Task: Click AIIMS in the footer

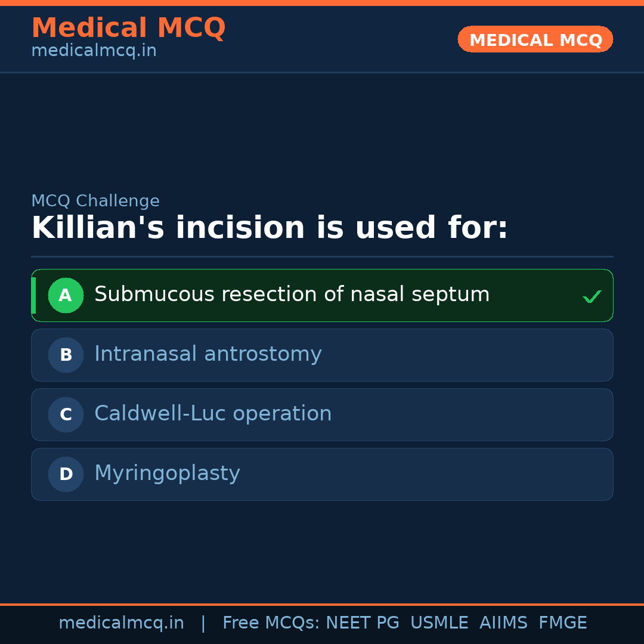Action: click(503, 623)
